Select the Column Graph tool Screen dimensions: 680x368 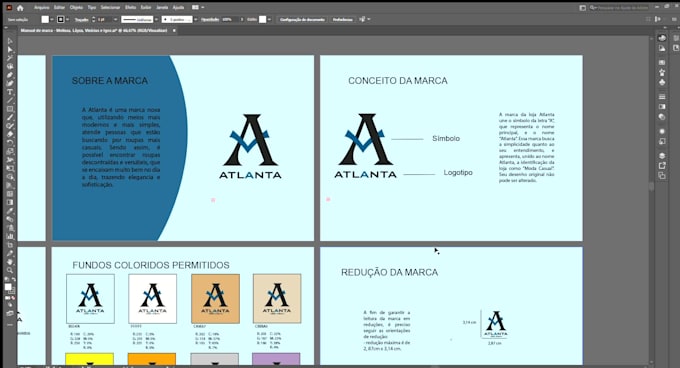(10, 236)
